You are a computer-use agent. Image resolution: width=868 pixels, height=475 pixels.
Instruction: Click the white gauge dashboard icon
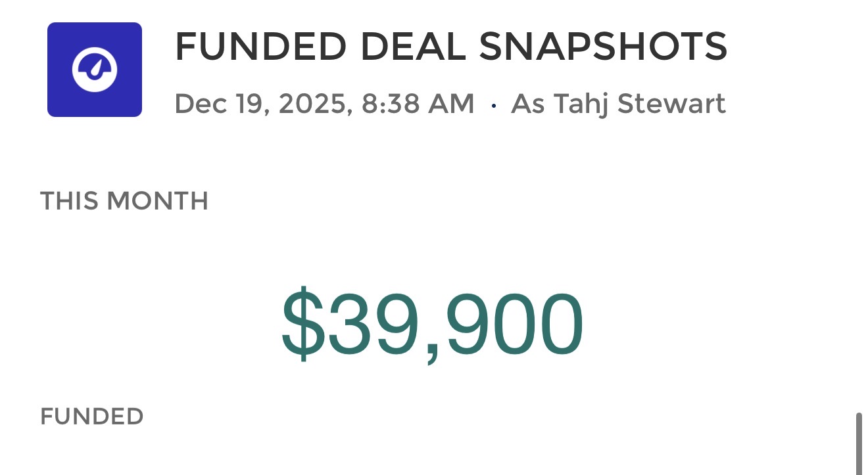pyautogui.click(x=95, y=70)
